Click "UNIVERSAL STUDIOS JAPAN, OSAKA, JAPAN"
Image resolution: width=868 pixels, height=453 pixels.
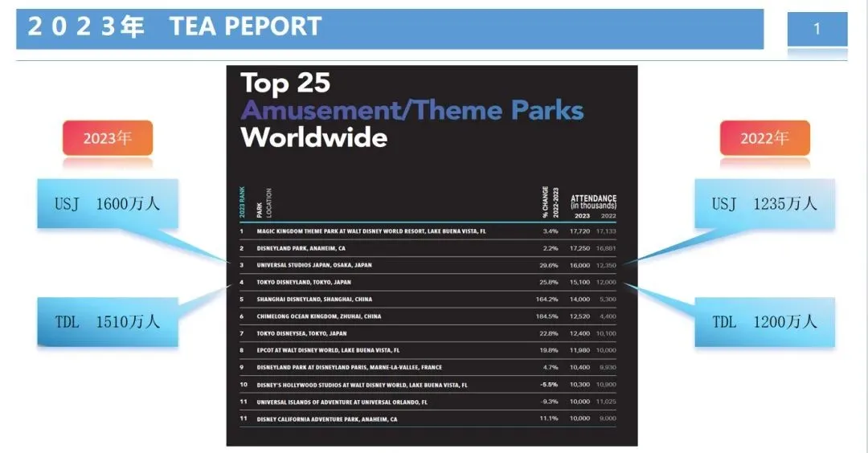coord(314,265)
